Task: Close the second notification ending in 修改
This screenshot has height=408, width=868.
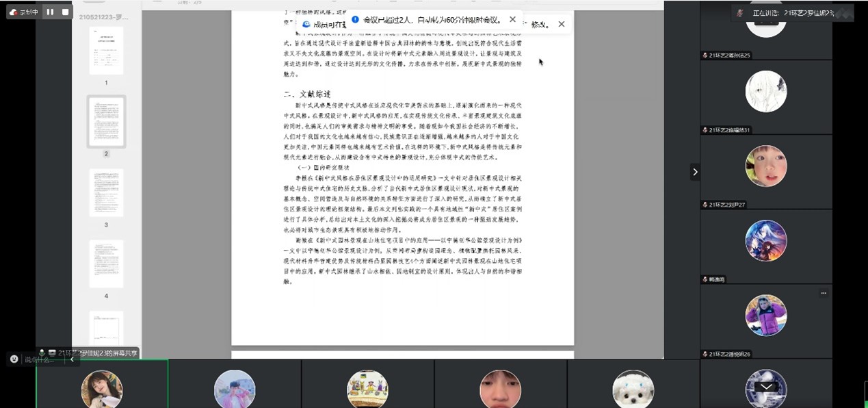Action: pyautogui.click(x=562, y=24)
